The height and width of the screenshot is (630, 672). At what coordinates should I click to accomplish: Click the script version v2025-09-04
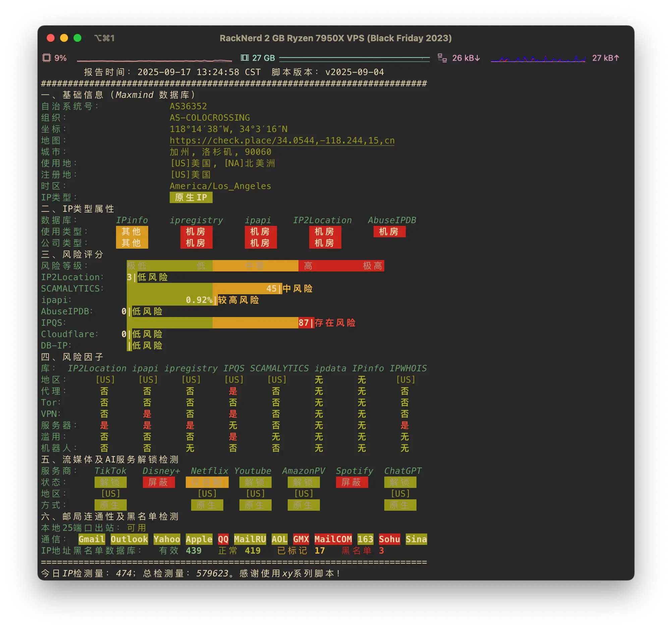coord(354,72)
